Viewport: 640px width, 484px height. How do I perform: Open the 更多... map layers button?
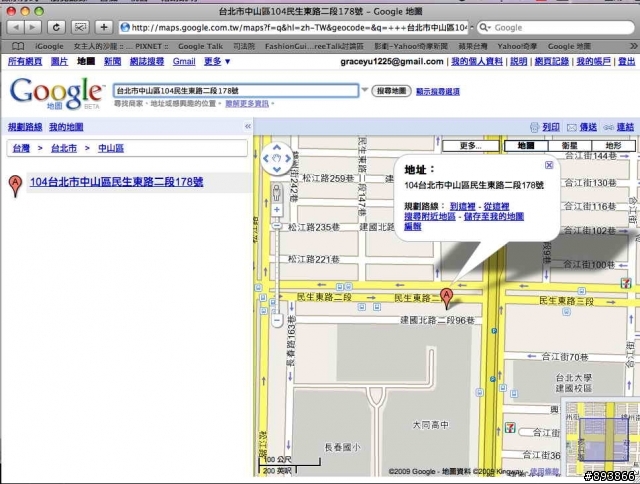click(471, 146)
